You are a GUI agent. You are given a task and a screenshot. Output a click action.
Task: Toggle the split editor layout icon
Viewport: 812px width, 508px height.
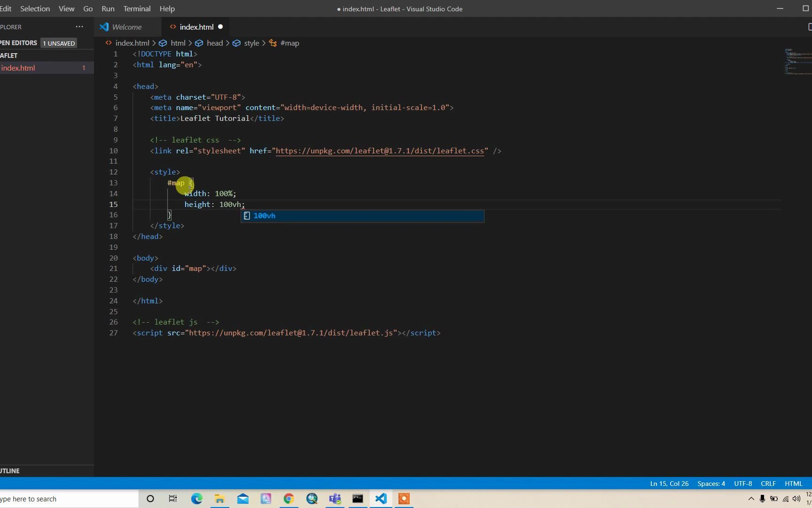[x=809, y=27]
